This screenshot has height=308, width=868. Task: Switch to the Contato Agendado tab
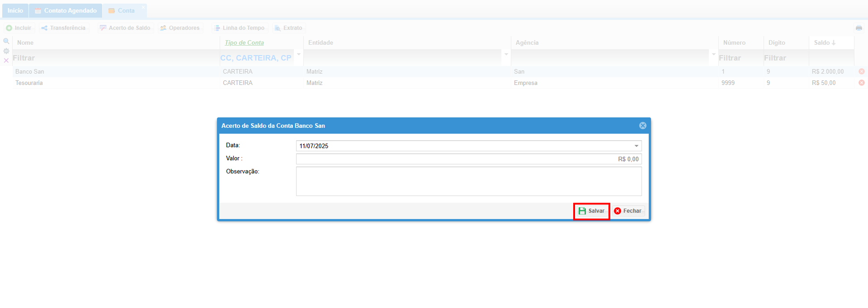coord(66,10)
